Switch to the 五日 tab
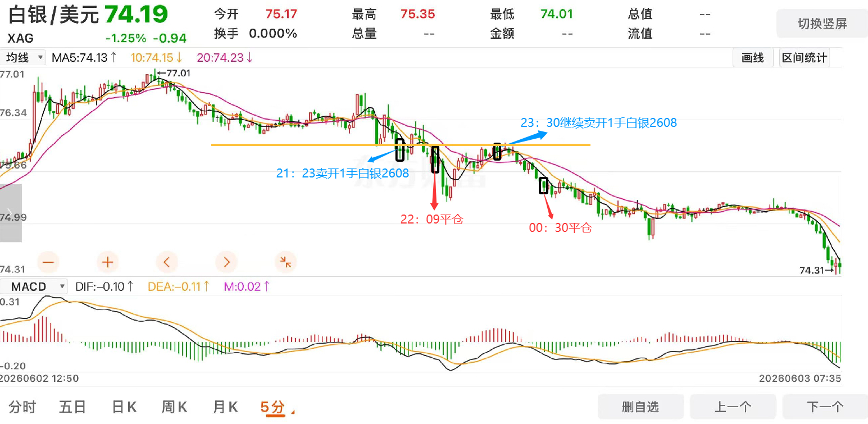The width and height of the screenshot is (868, 424). [72, 407]
